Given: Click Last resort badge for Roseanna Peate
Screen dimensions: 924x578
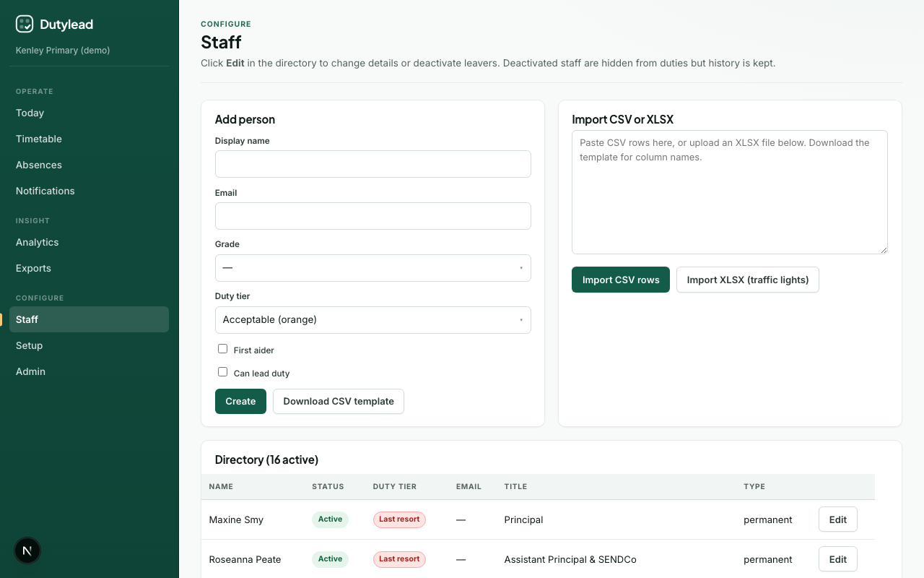Looking at the screenshot, I should pyautogui.click(x=399, y=559).
